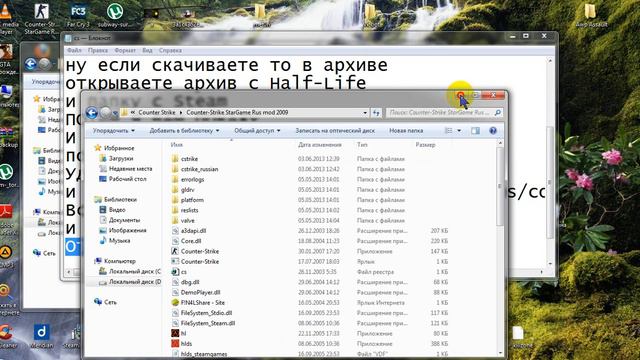Select the hl application file

pyautogui.click(x=179, y=333)
